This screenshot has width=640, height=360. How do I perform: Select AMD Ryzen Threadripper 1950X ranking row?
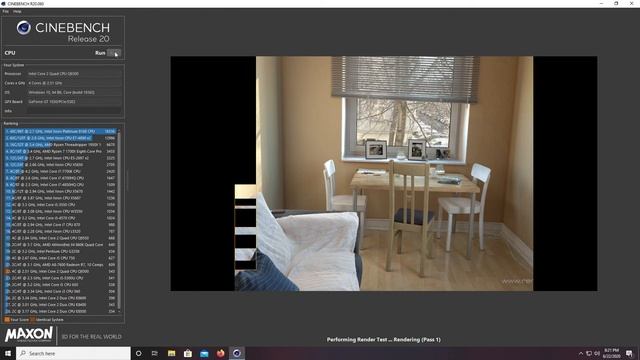coord(60,145)
